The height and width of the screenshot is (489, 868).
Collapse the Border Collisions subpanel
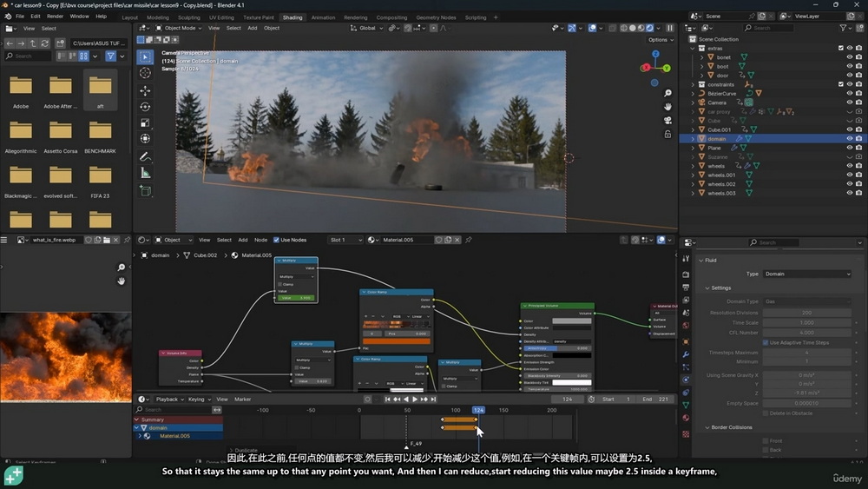point(707,427)
